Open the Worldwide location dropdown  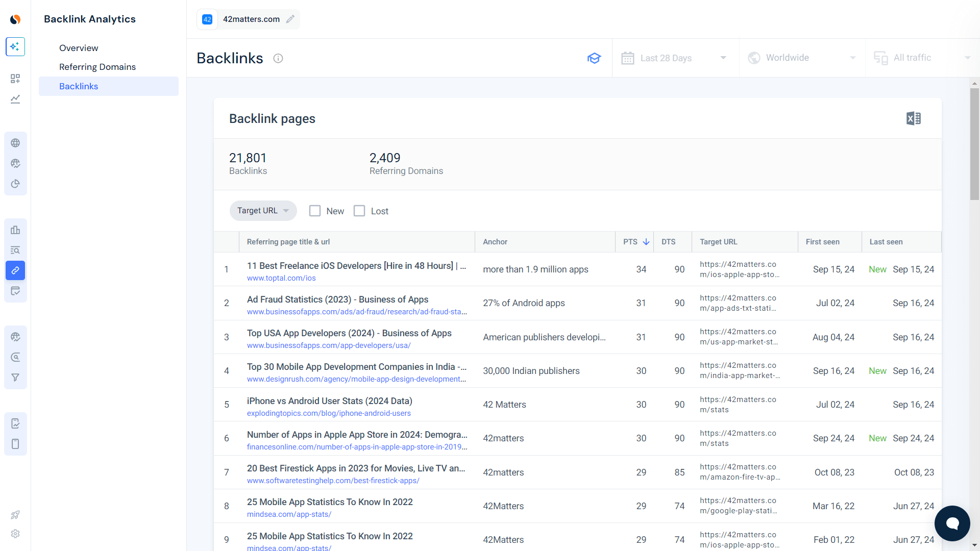tap(801, 58)
